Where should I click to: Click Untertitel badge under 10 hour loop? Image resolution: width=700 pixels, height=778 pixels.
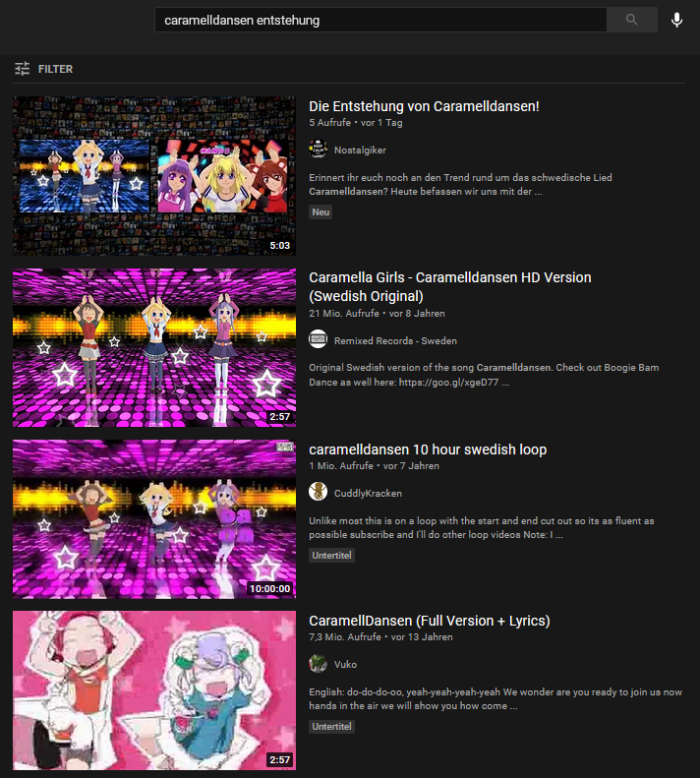point(331,555)
